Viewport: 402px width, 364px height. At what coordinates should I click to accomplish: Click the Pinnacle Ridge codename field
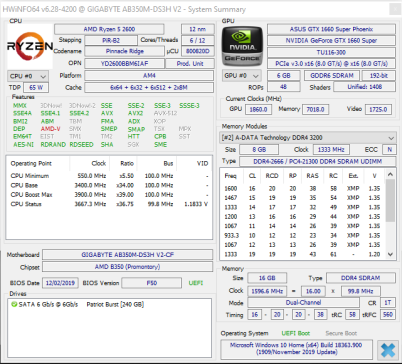pyautogui.click(x=124, y=51)
